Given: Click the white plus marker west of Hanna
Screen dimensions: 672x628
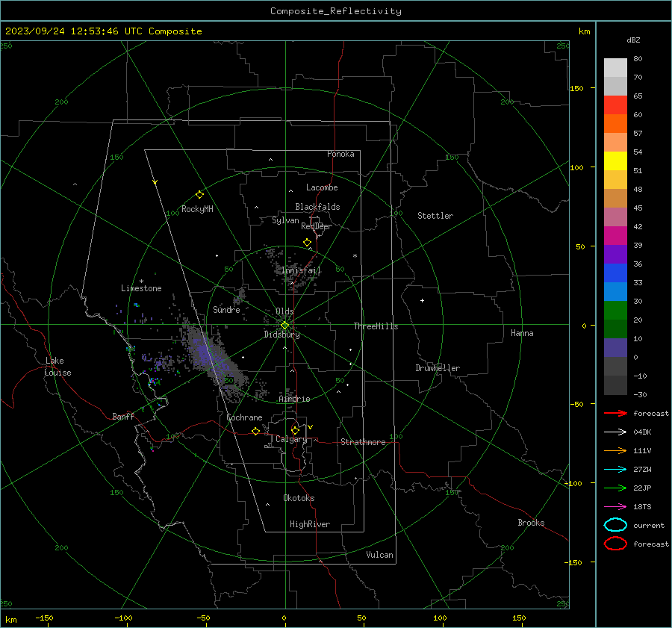Looking at the screenshot, I should [x=422, y=300].
